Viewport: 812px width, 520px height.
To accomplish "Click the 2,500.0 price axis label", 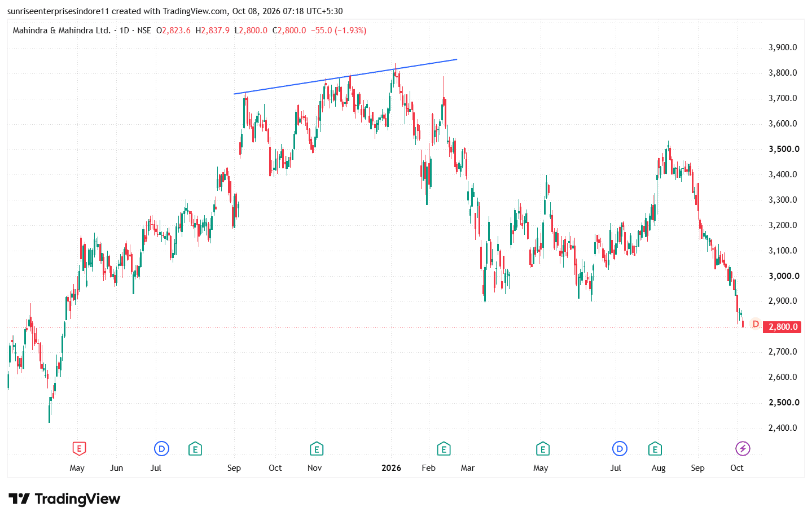I will pos(784,403).
